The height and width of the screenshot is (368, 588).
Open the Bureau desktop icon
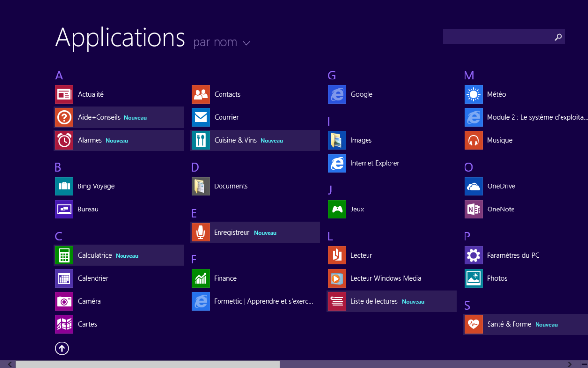point(64,210)
